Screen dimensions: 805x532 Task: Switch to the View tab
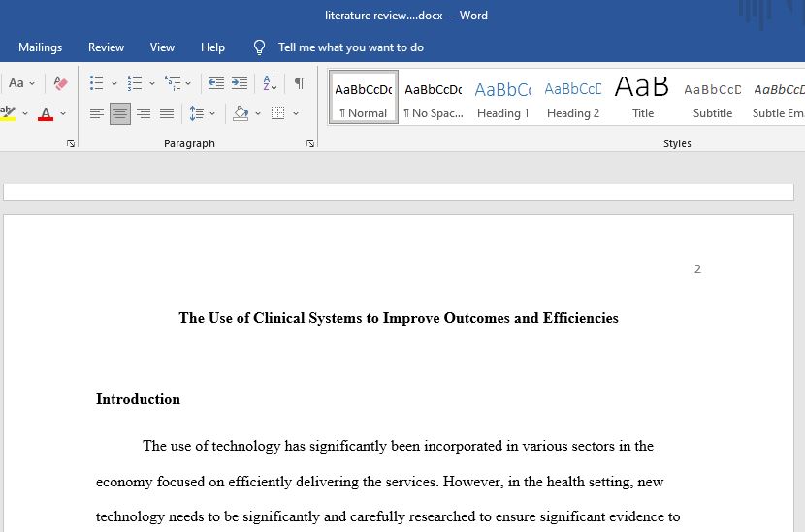(162, 47)
